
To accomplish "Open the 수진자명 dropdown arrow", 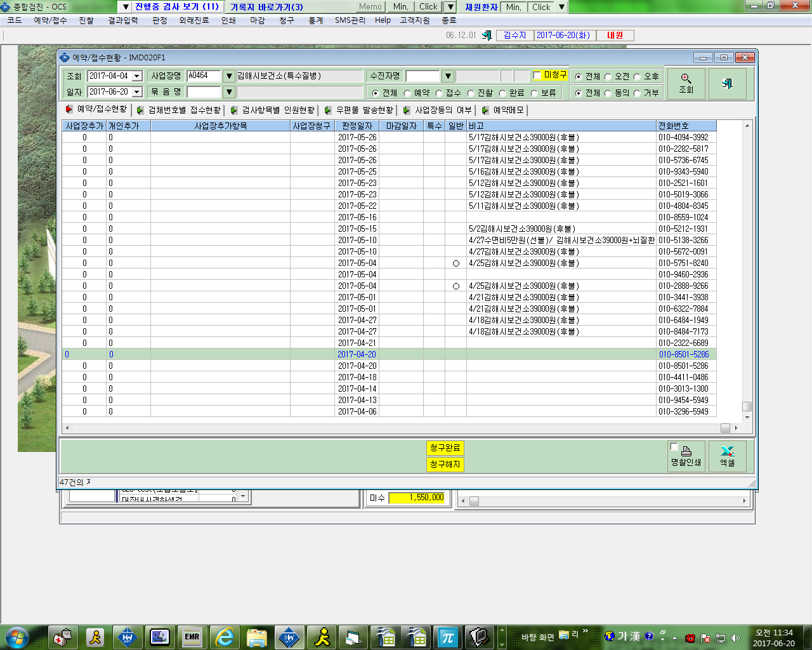I will (448, 76).
